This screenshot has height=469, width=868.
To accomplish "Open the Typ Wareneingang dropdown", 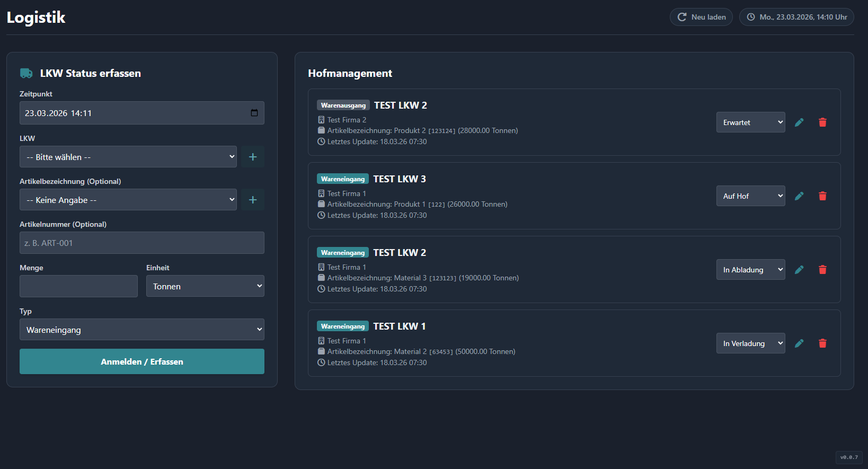I will pos(141,330).
